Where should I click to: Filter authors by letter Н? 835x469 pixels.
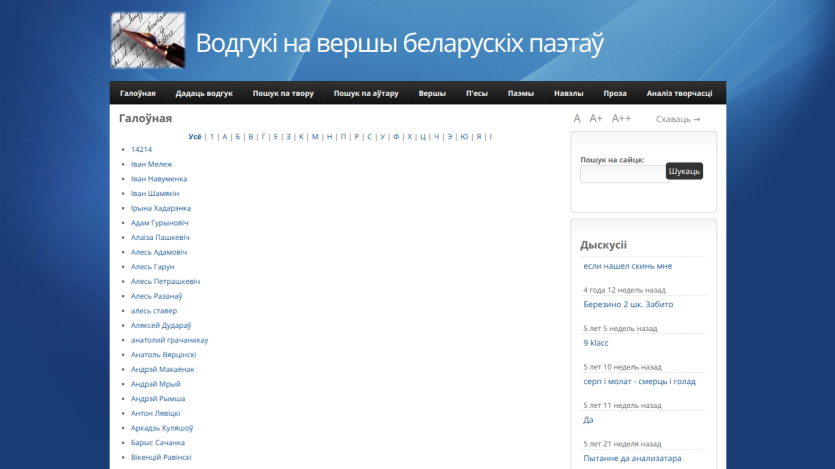point(330,137)
